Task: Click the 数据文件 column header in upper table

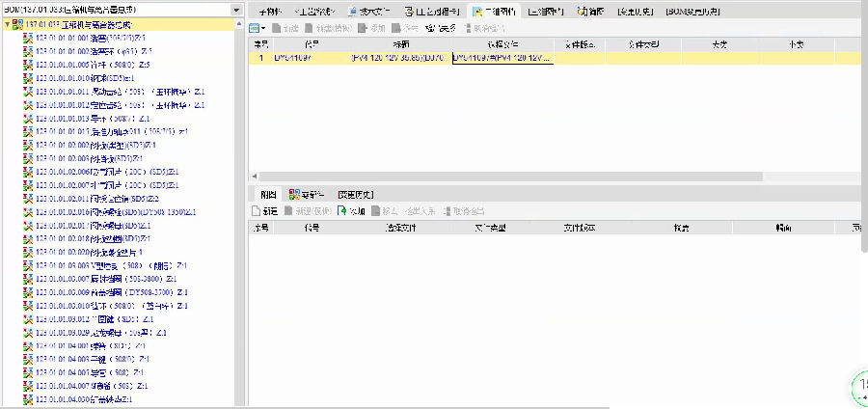Action: [x=502, y=44]
